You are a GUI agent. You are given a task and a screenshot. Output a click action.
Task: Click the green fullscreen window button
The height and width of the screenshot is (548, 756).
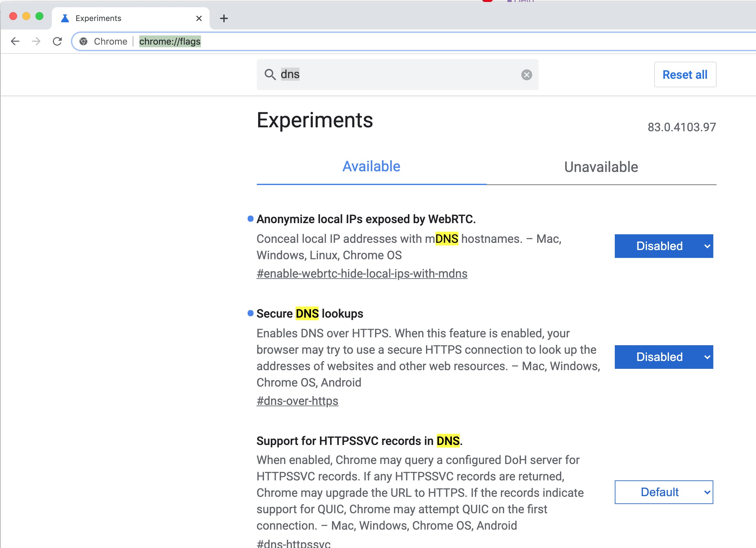click(39, 16)
